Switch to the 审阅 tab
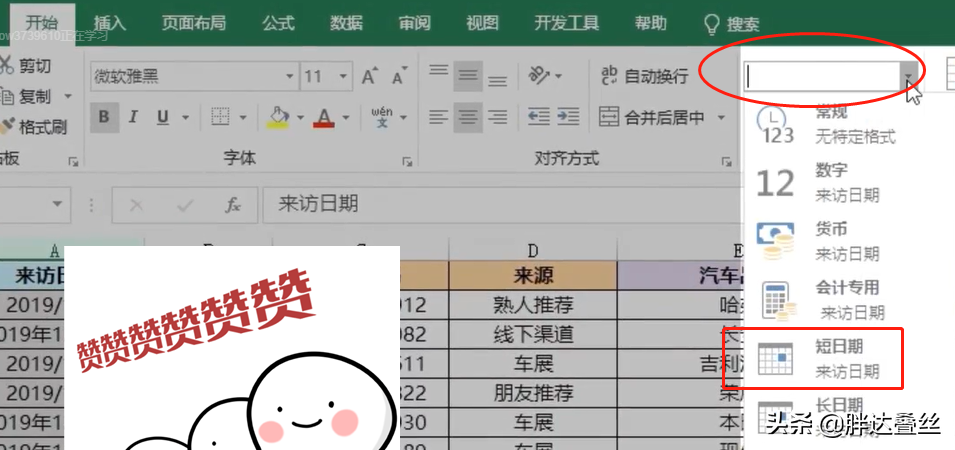 tap(415, 23)
